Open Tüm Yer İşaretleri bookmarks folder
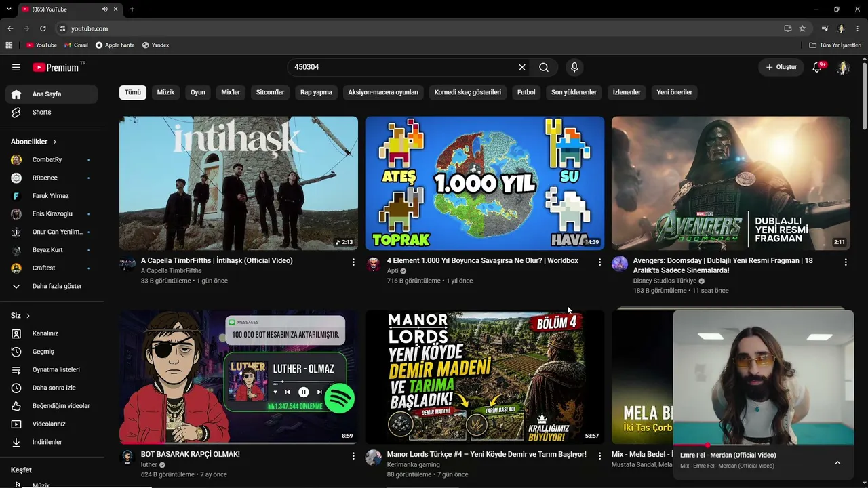Viewport: 868px width, 488px height. [x=835, y=45]
